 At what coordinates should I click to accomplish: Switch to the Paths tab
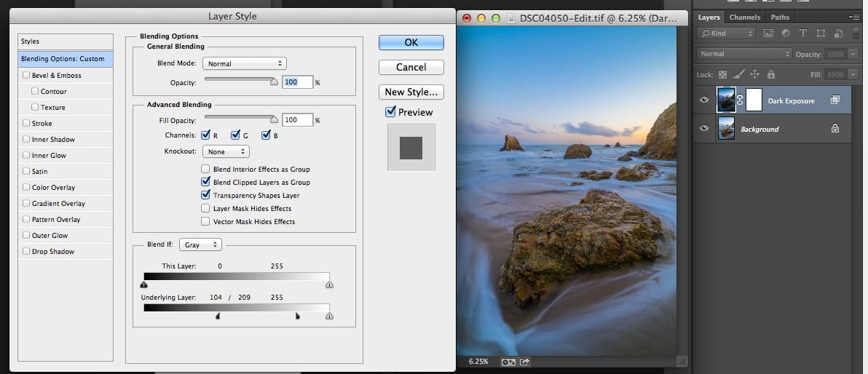(780, 17)
